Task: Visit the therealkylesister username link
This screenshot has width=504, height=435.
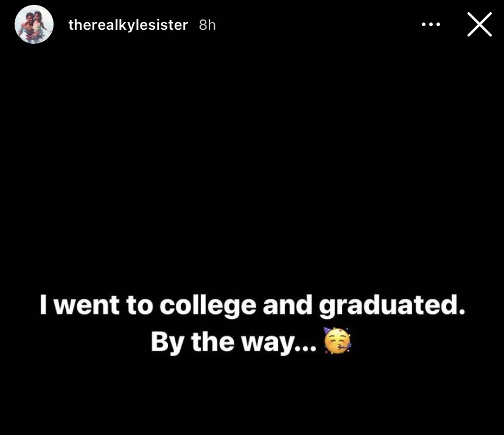Action: tap(128, 25)
